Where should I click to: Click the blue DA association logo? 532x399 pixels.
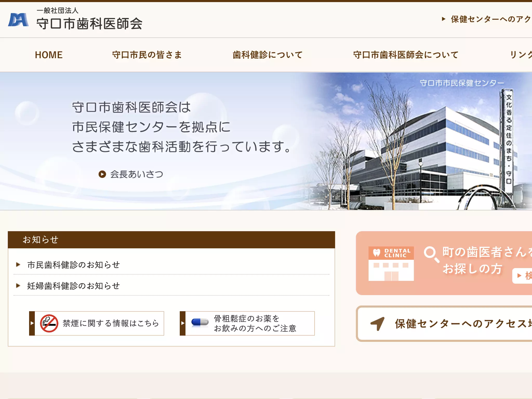tap(18, 20)
